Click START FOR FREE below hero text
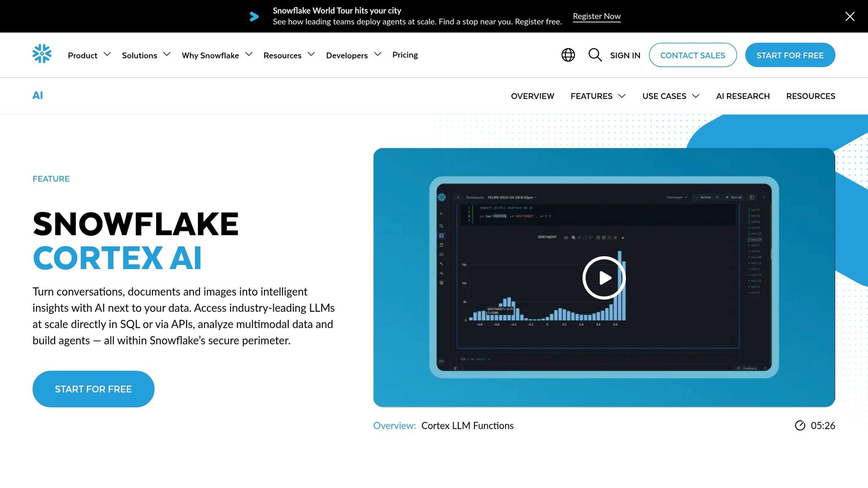This screenshot has height=488, width=868. pos(93,389)
